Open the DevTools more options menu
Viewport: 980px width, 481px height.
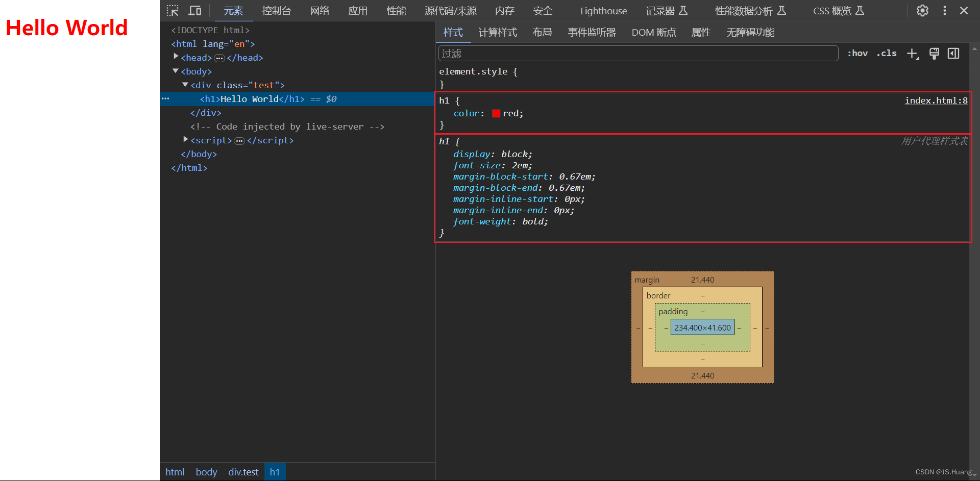point(945,11)
